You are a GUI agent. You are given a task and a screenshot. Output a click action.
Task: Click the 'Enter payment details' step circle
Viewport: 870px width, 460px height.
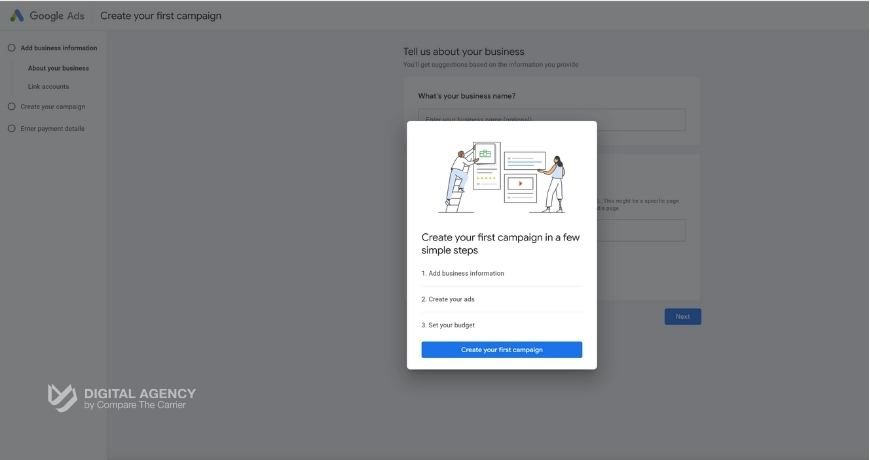coord(12,128)
